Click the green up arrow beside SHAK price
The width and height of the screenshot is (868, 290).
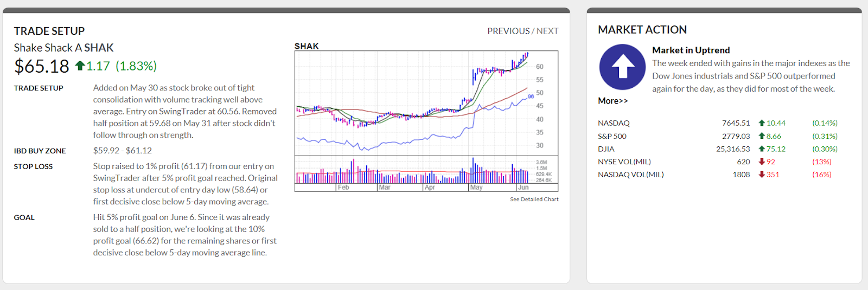80,66
